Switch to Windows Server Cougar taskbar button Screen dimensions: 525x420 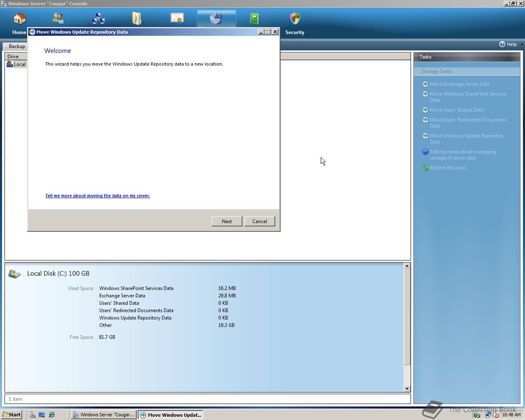click(103, 415)
